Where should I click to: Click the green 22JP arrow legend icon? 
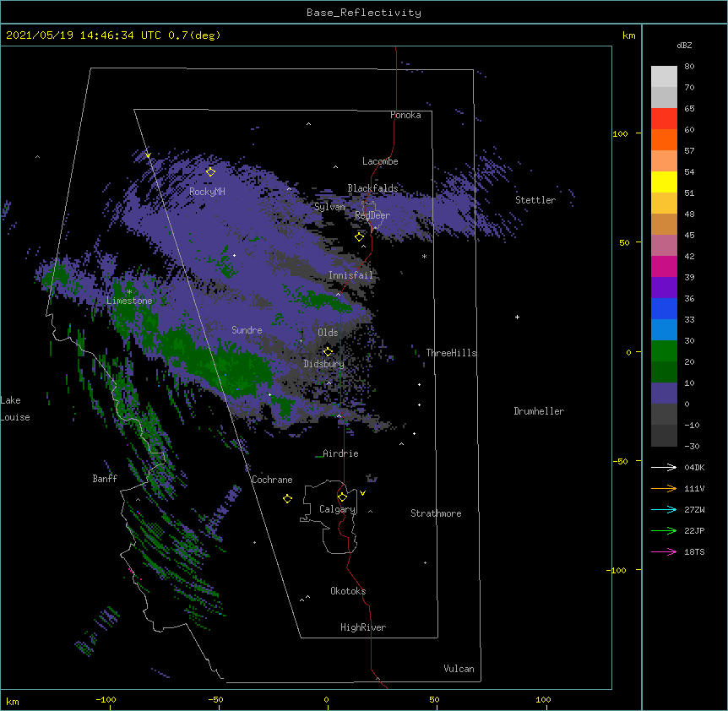pyautogui.click(x=664, y=530)
